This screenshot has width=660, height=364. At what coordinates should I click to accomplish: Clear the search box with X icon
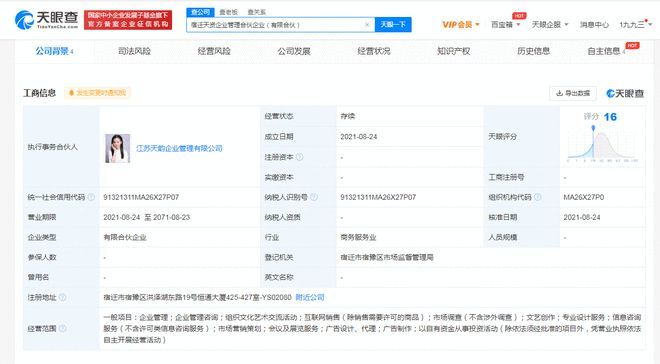(367, 25)
